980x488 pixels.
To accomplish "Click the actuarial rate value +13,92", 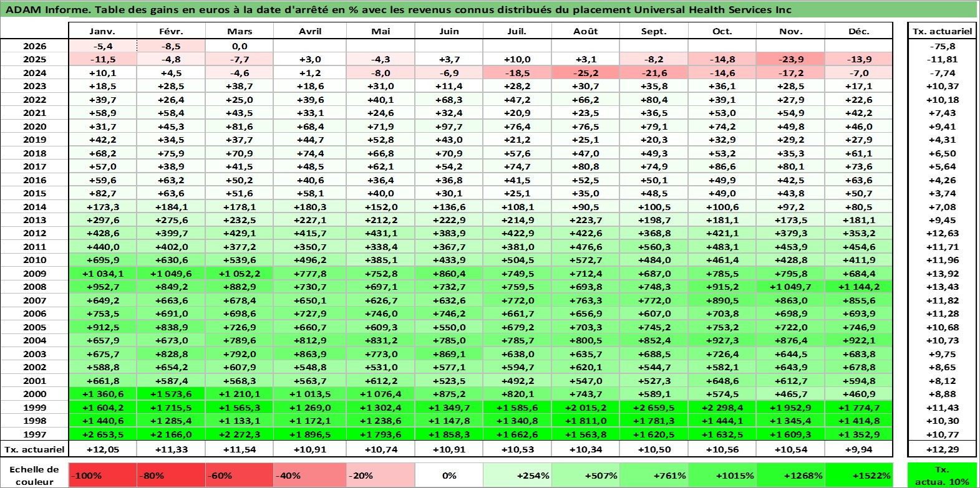I will tap(942, 274).
